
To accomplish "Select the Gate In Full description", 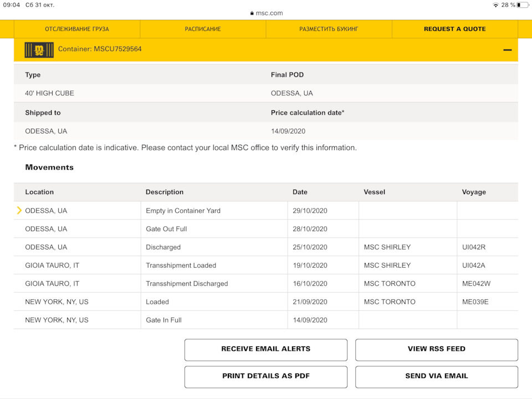I will click(x=163, y=320).
